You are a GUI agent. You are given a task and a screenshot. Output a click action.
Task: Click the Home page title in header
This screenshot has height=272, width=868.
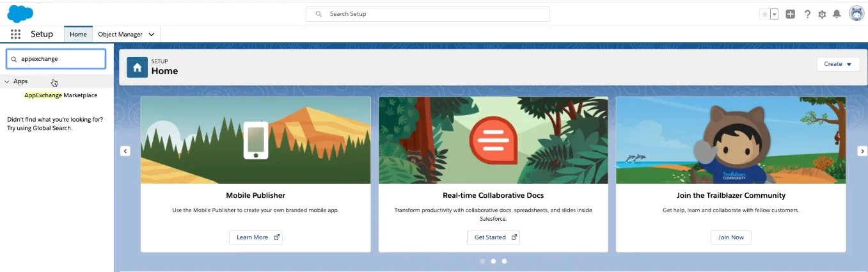pyautogui.click(x=164, y=71)
